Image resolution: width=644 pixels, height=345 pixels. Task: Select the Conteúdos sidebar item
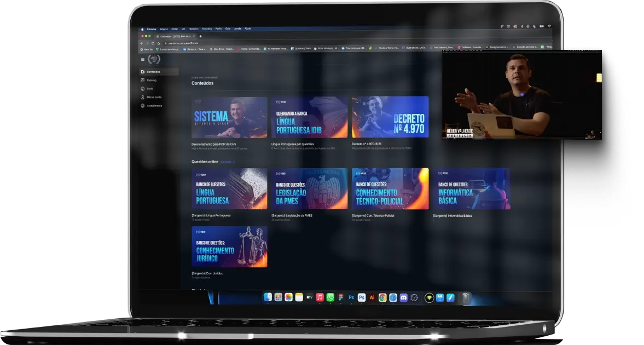[x=153, y=72]
